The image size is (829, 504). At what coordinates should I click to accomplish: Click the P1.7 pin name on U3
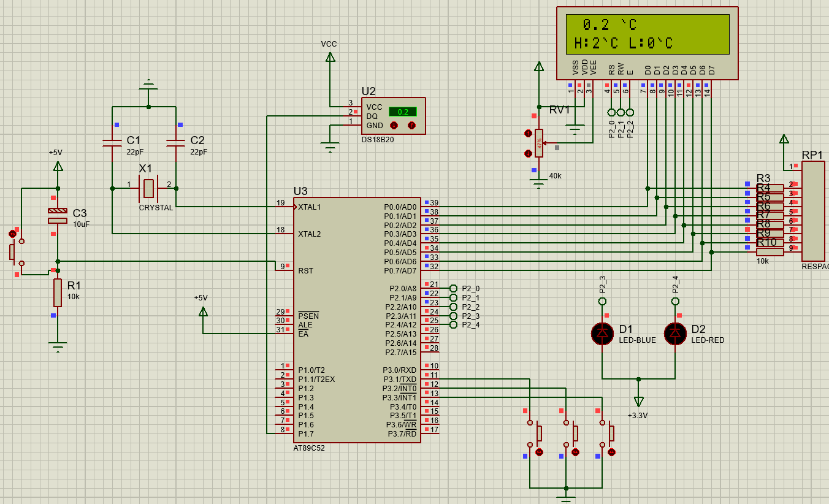306,434
